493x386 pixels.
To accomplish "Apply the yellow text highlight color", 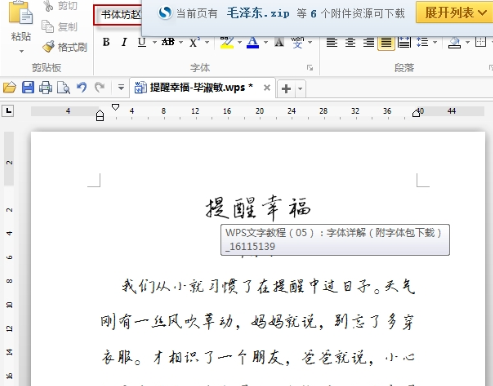I will pos(227,43).
